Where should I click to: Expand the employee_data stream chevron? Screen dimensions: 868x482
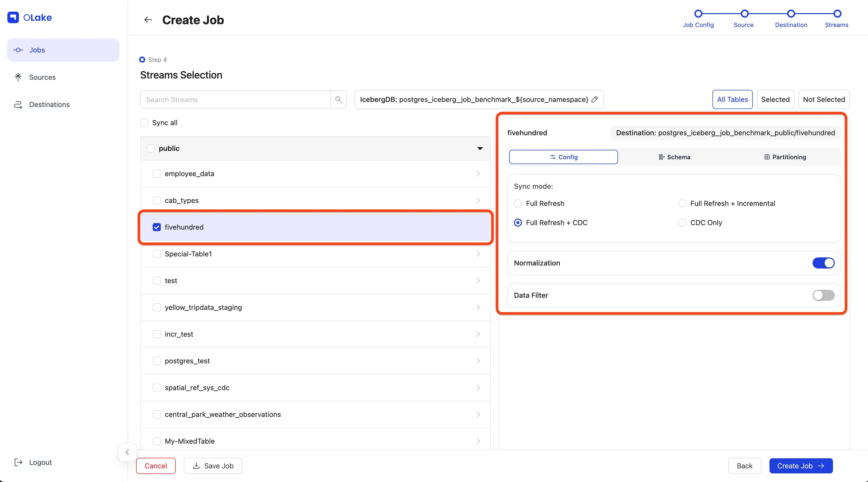point(478,174)
